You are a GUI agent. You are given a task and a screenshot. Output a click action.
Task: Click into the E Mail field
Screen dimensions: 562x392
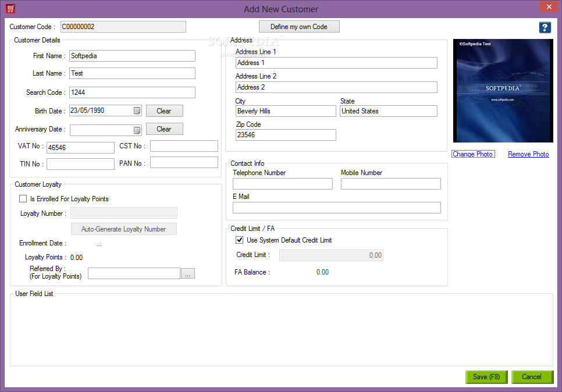click(x=336, y=208)
